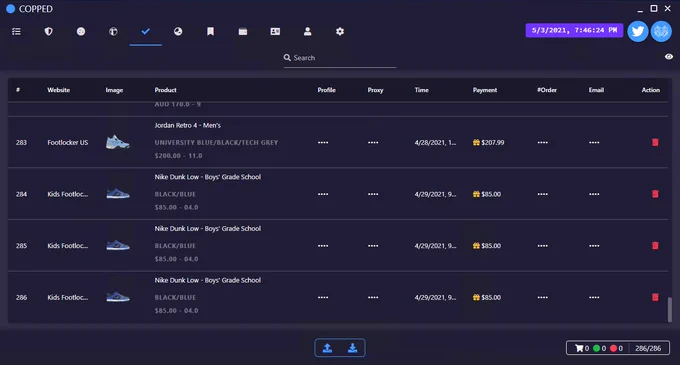
Task: Open the tasks list tab icon
Action: [x=16, y=31]
